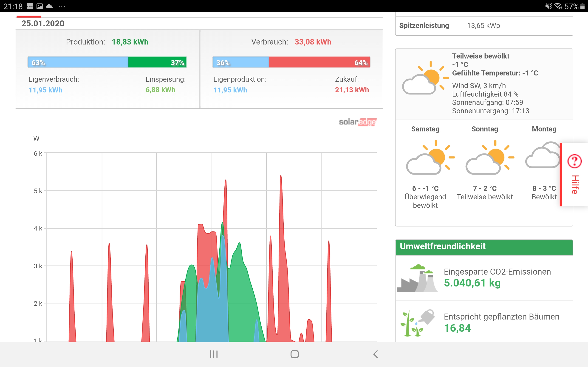This screenshot has height=367, width=588.
Task: Click the Produktion 18,83 kWh value
Action: pos(130,42)
